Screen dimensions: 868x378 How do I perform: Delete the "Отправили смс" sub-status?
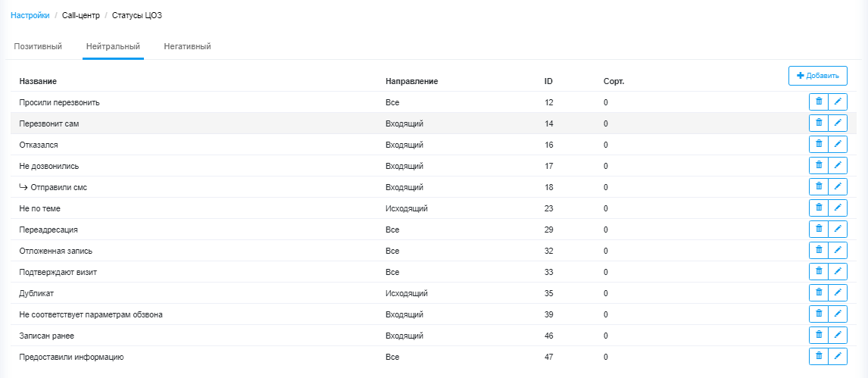click(x=819, y=187)
